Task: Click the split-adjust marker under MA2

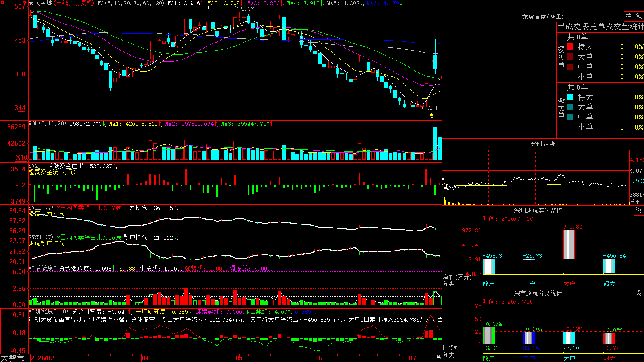Action: [208, 8]
